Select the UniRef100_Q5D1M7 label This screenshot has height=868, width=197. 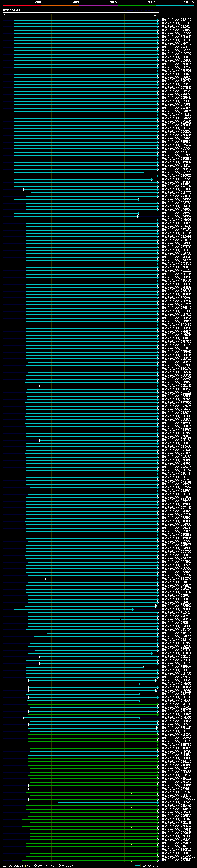(177, 386)
